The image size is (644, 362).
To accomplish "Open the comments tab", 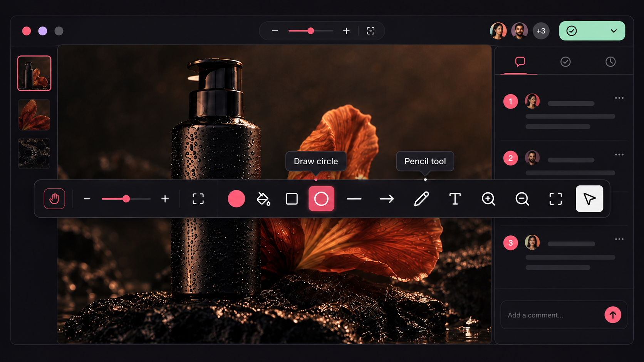I will (520, 62).
